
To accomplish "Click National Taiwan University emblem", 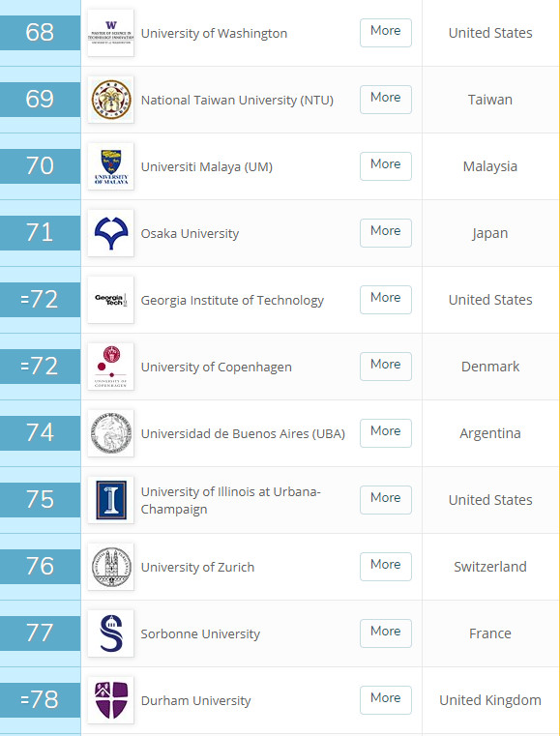I will tap(111, 100).
